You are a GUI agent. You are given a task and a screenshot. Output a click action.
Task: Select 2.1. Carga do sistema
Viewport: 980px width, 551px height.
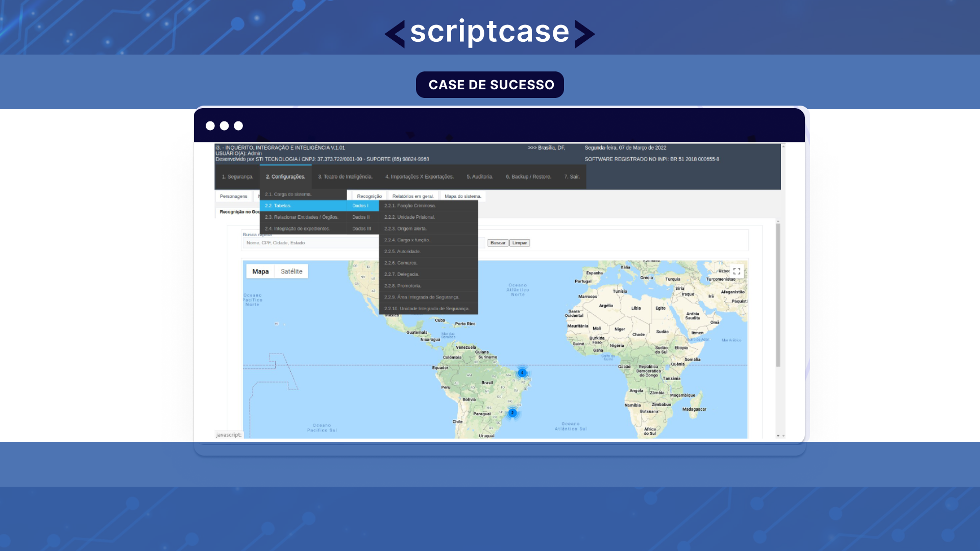pyautogui.click(x=303, y=194)
